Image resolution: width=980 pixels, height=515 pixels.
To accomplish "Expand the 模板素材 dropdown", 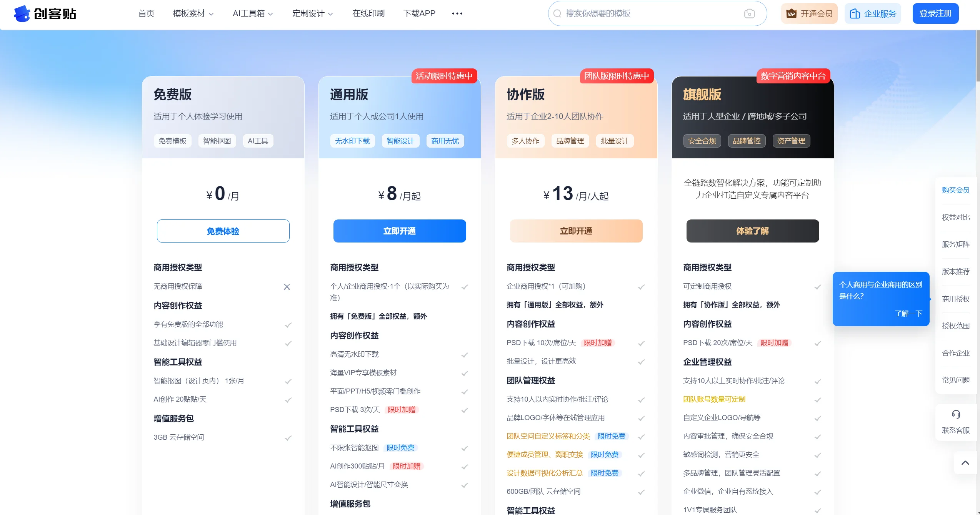I will [x=193, y=13].
